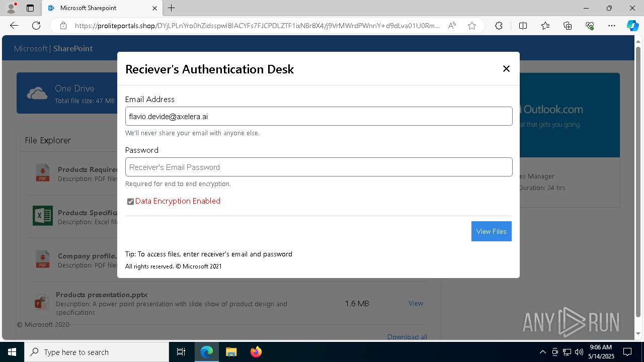Open the Windows Start menu

(x=12, y=352)
